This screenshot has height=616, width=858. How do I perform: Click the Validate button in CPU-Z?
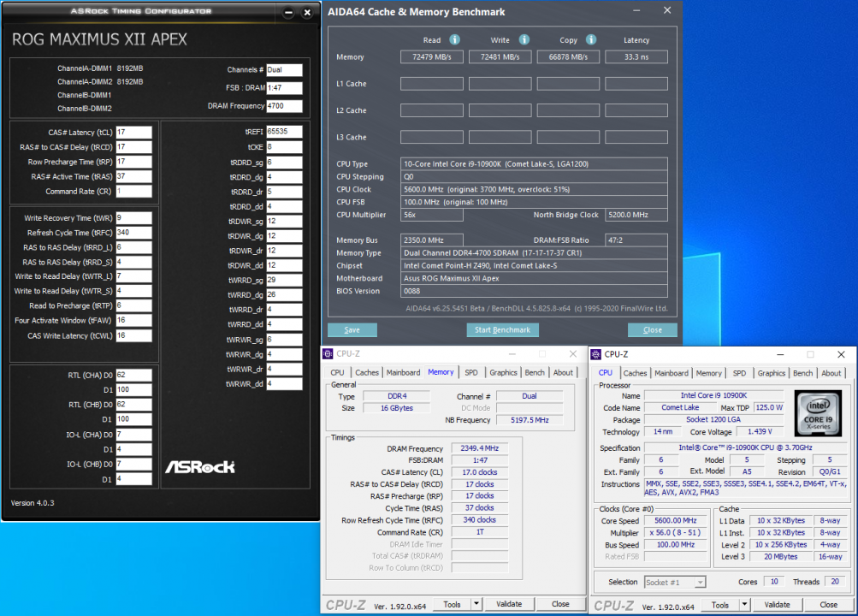[511, 603]
